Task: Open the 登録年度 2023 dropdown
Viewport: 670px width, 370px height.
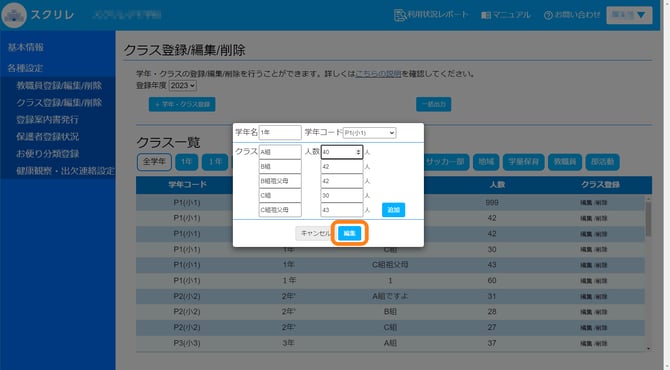Action: (183, 85)
